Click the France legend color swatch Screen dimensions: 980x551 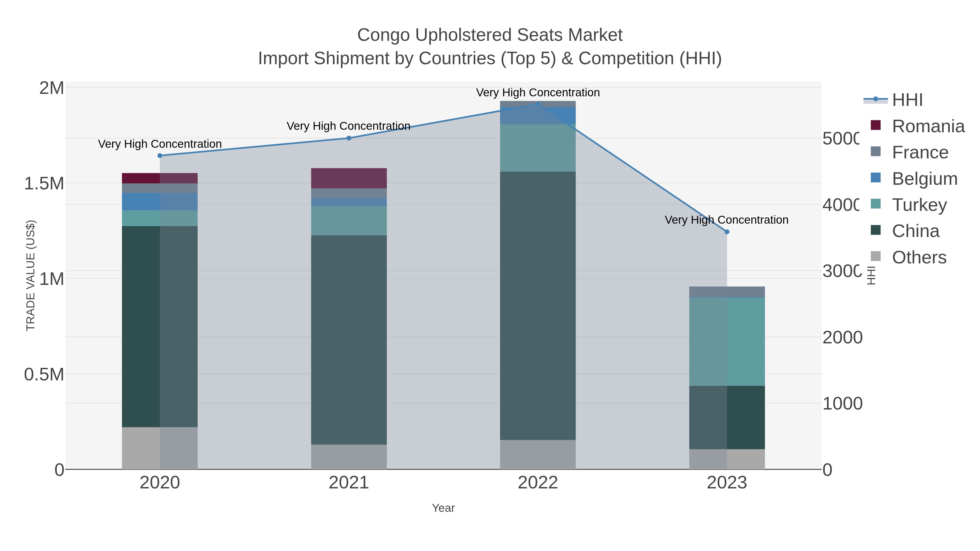coord(876,152)
